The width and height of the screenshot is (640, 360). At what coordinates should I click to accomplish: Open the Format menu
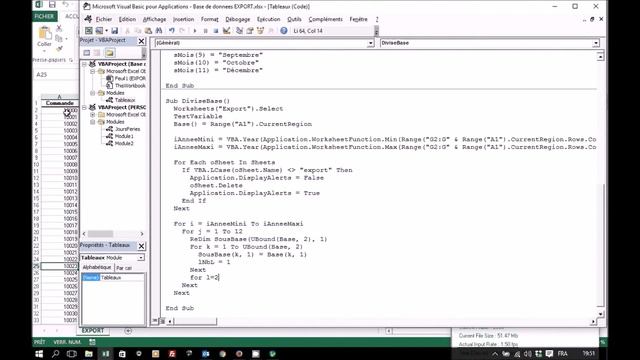tap(209, 19)
